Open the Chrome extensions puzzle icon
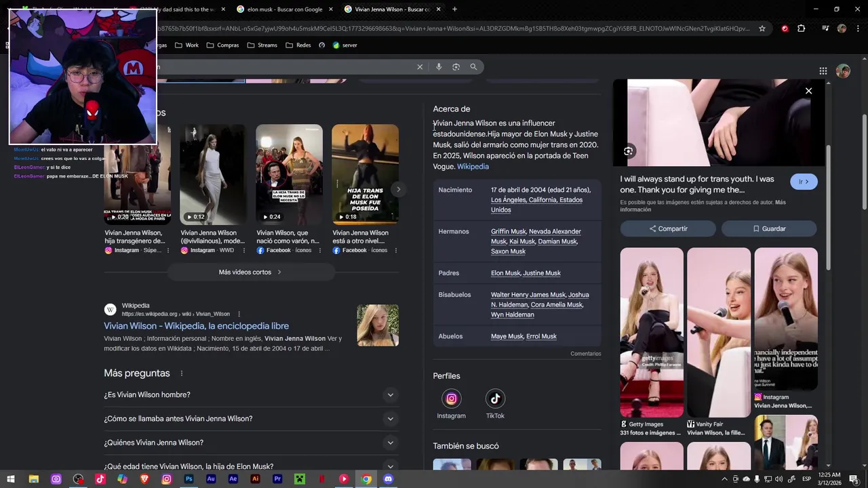 [x=802, y=28]
